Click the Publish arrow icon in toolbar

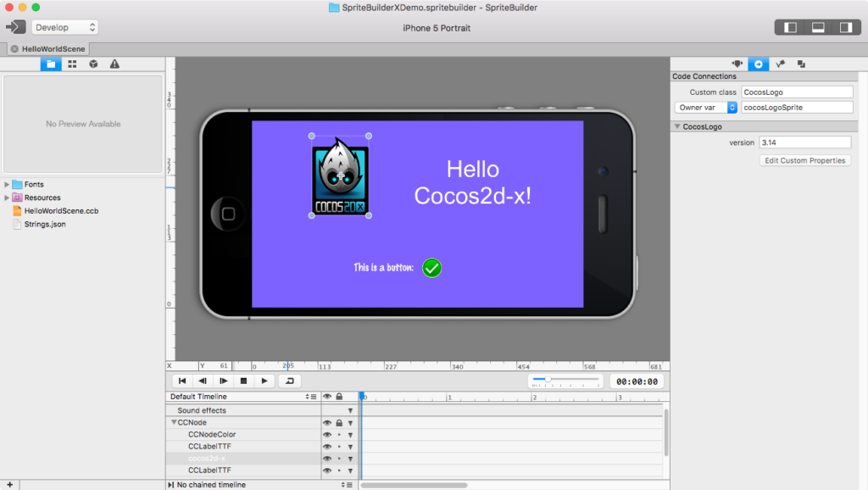(14, 26)
